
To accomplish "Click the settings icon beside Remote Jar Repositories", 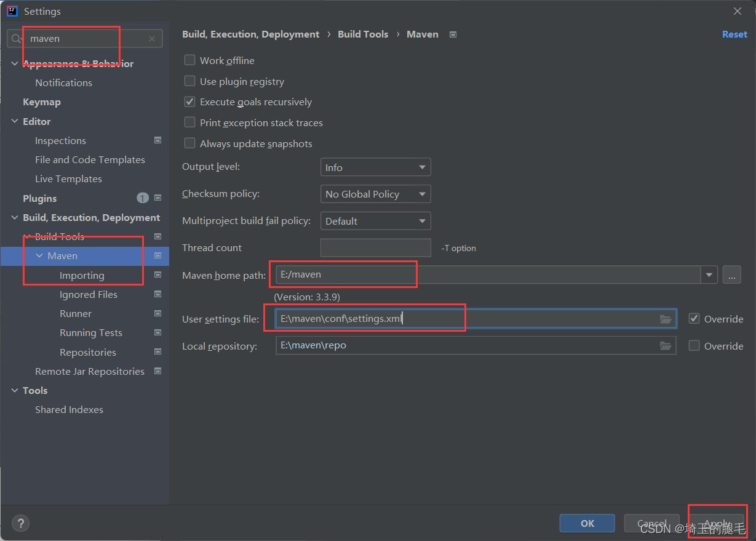I will pos(158,371).
